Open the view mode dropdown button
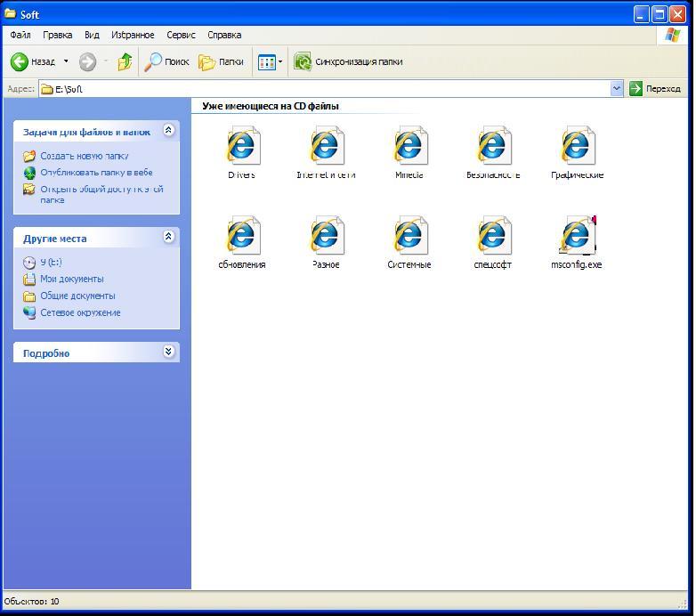The width and height of the screenshot is (696, 616). pos(270,61)
